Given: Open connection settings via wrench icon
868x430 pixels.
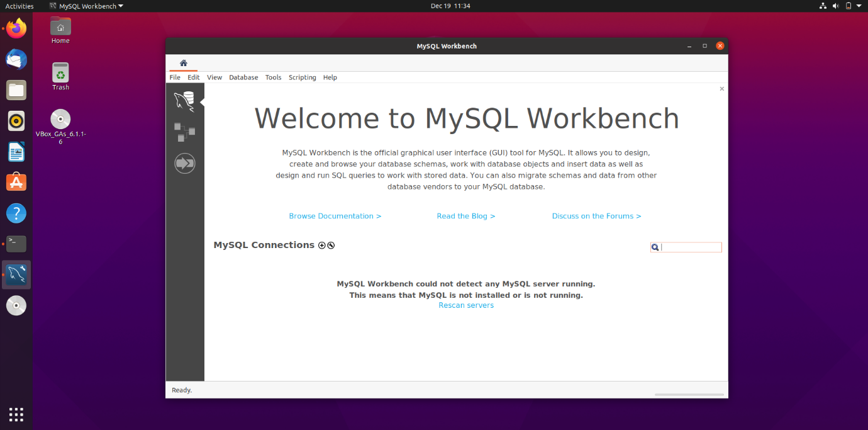Looking at the screenshot, I should (x=331, y=245).
